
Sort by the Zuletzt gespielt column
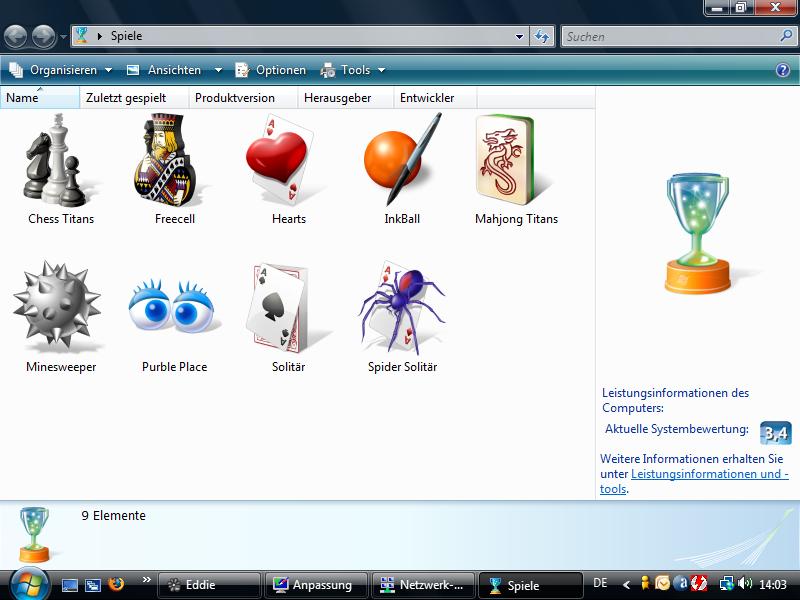coord(125,98)
